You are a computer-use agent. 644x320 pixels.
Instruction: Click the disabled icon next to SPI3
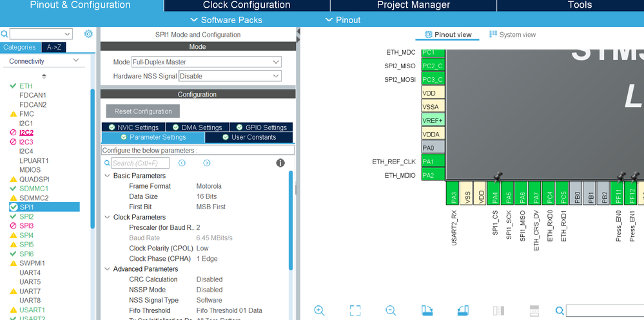coord(13,225)
